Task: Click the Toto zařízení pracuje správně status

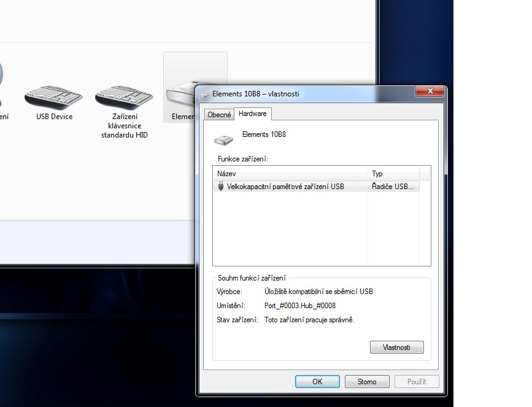Action: coord(309,320)
